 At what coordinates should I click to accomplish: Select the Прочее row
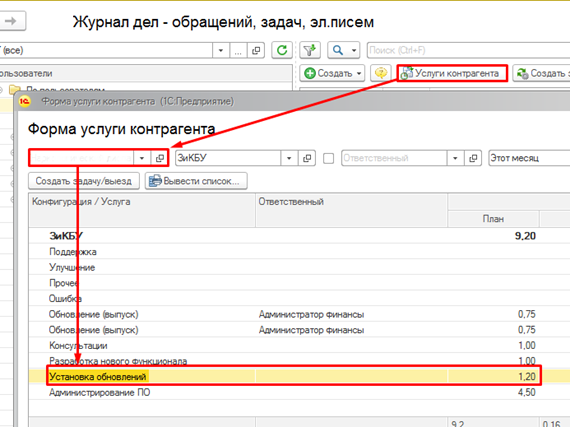299,283
